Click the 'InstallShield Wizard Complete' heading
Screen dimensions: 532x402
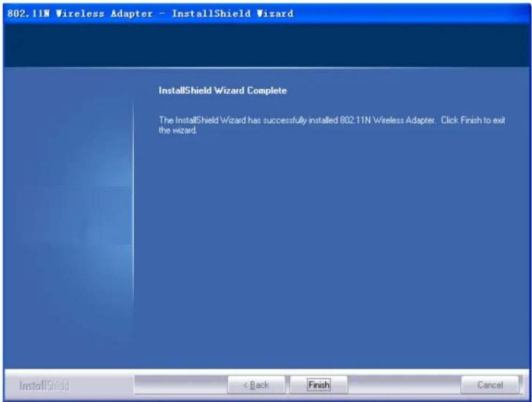pos(222,90)
